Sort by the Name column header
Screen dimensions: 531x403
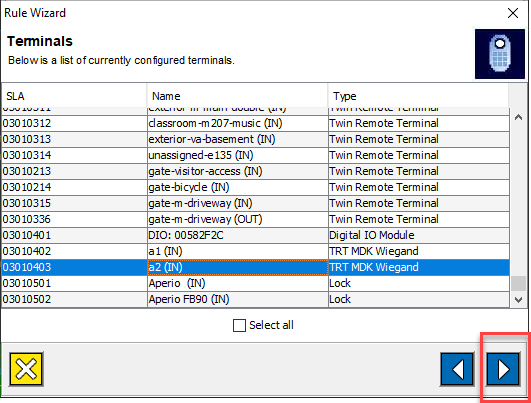pyautogui.click(x=237, y=96)
